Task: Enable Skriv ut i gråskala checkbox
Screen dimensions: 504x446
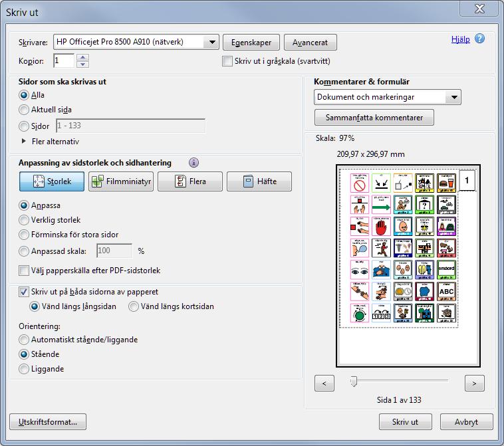Action: click(x=227, y=61)
